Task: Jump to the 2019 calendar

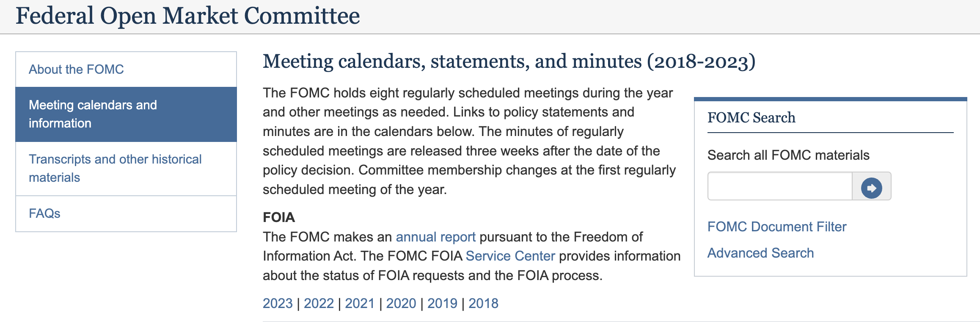Action: pyautogui.click(x=442, y=303)
